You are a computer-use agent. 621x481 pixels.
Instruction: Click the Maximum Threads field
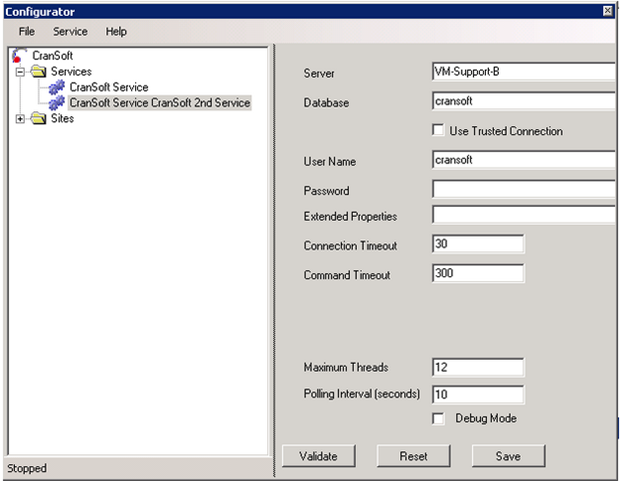pyautogui.click(x=478, y=367)
